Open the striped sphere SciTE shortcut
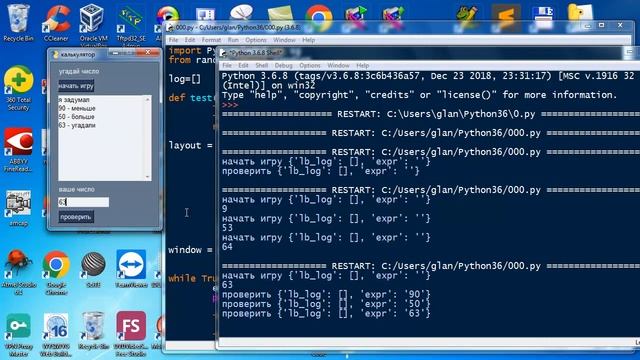This screenshot has width=640, height=360. (x=93, y=269)
